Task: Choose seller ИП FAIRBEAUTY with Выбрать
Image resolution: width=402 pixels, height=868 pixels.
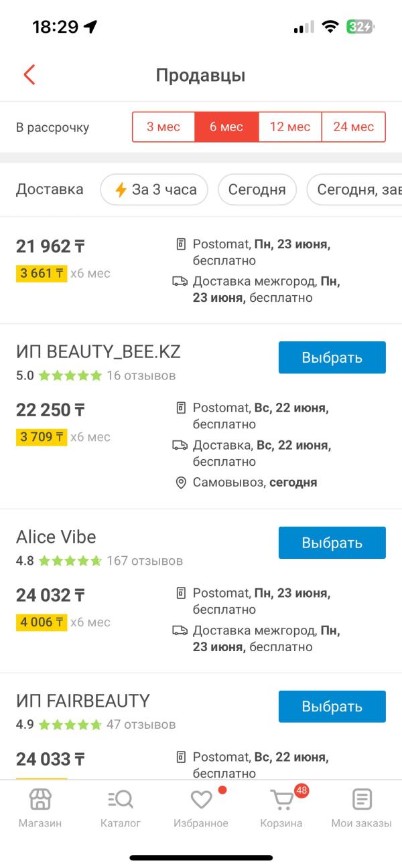Action: coord(332,707)
